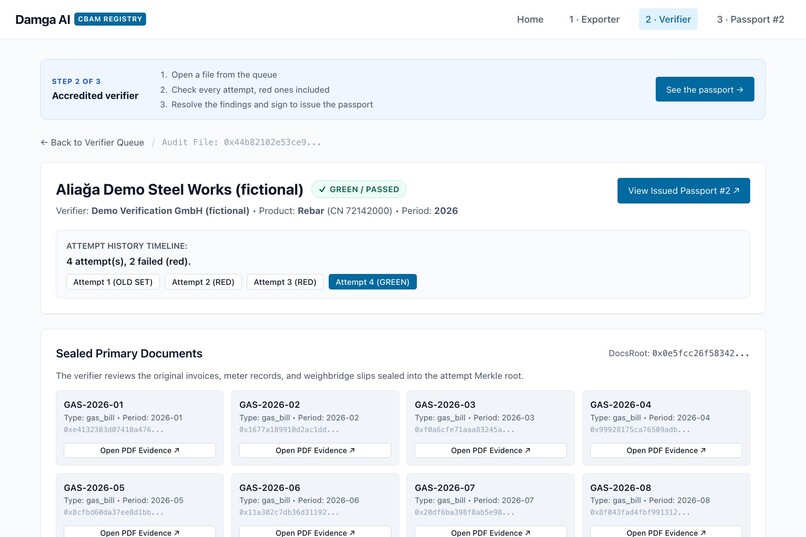Screen dimensions: 806x537
Task: Click the GAS-2026-06 document title
Action: [269, 488]
